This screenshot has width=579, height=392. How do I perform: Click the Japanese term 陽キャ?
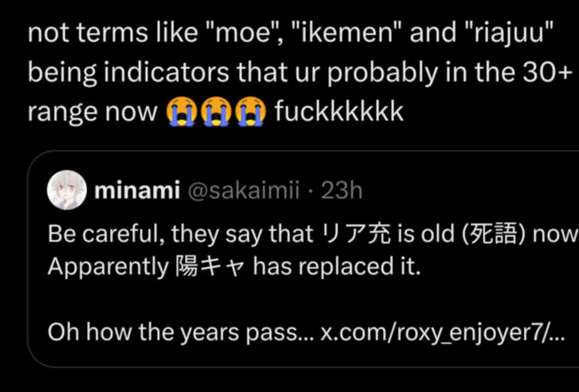pos(210,267)
